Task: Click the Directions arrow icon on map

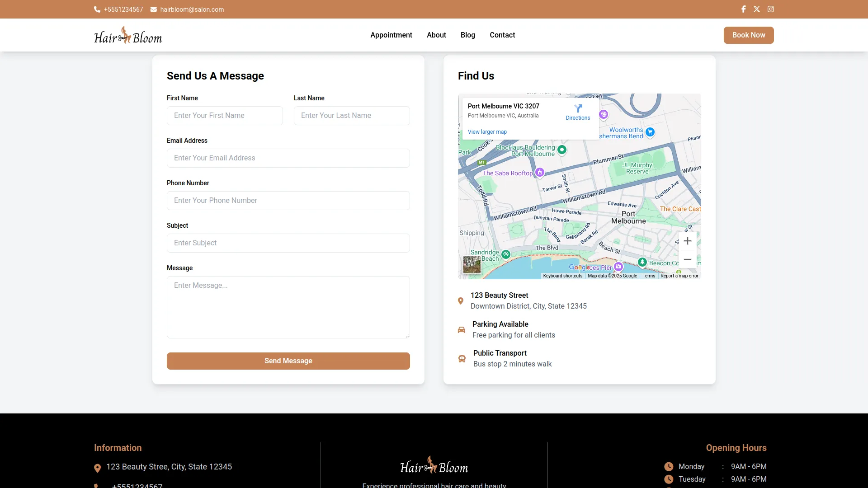Action: 578,109
